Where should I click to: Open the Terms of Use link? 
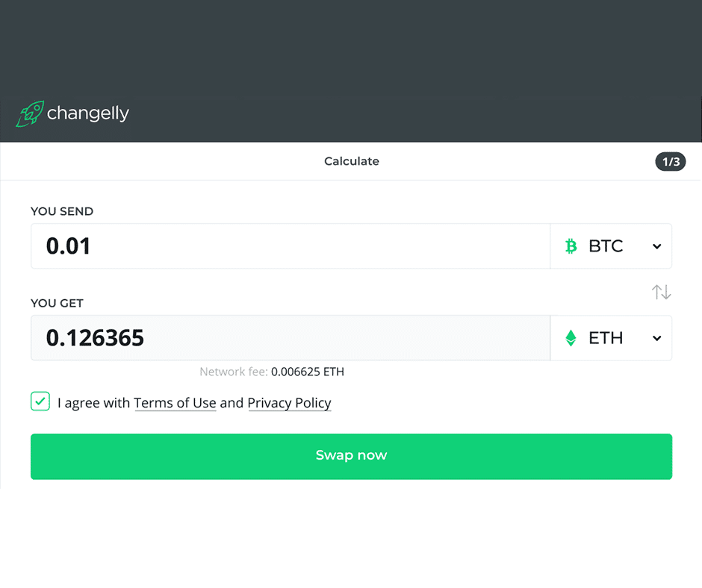pyautogui.click(x=175, y=403)
